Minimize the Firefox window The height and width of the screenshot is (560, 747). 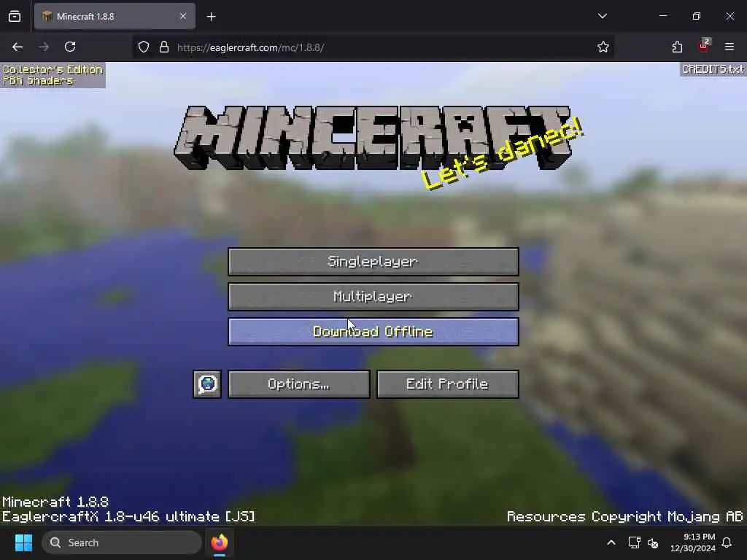click(662, 16)
